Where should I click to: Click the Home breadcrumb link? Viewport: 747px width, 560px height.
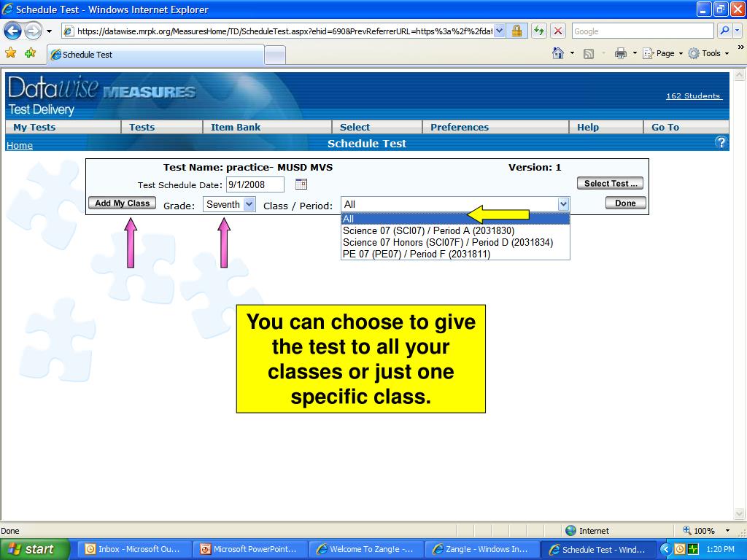point(20,145)
